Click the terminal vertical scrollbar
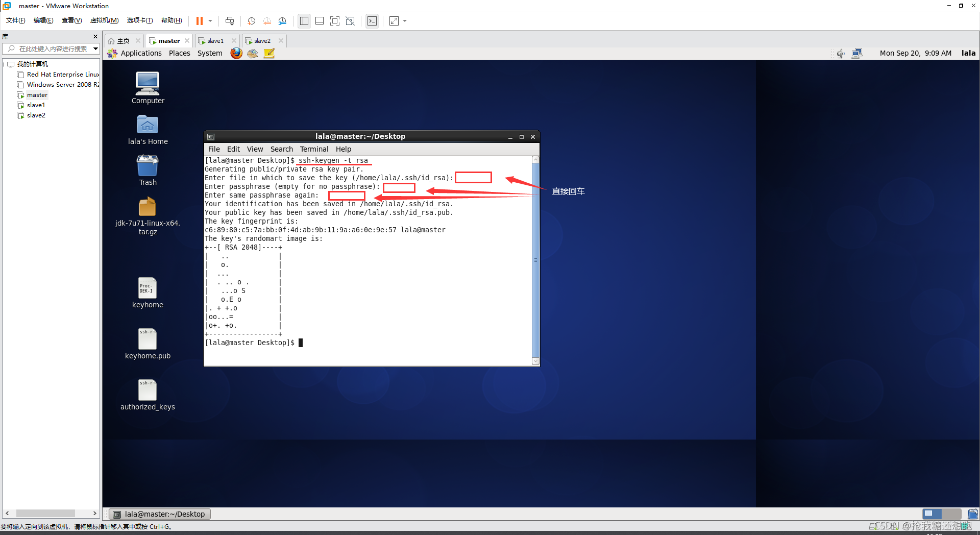The height and width of the screenshot is (535, 980). (535, 260)
